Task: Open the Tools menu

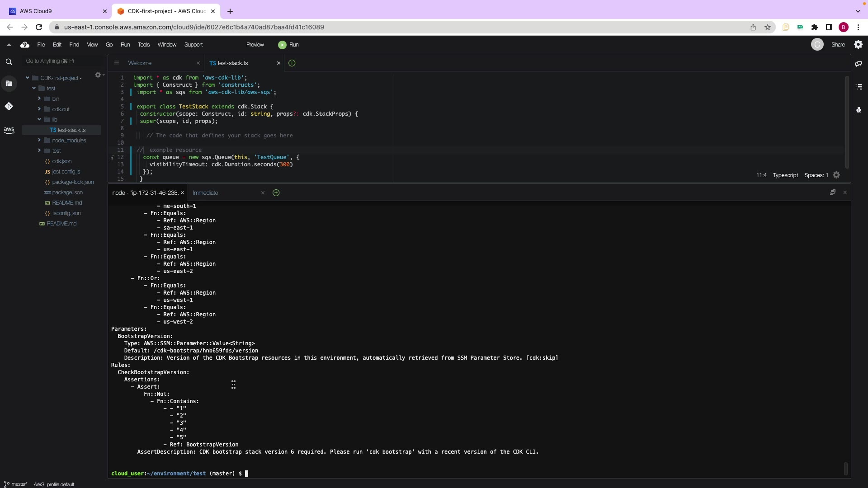Action: [144, 45]
